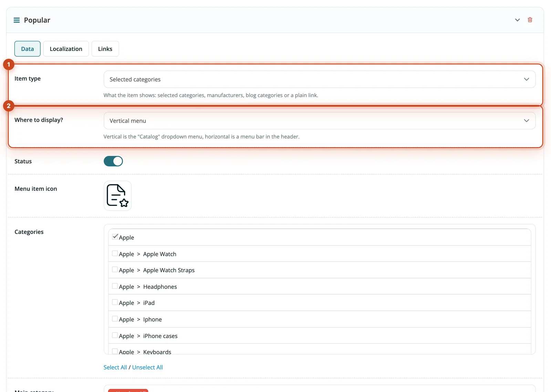Click the Item type help text
Screen dimensions: 551x392
211,95
